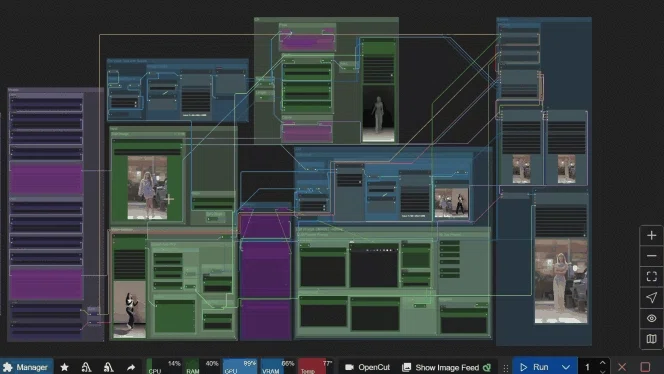
Task: Click the CPU usage meter
Action: coord(164,367)
